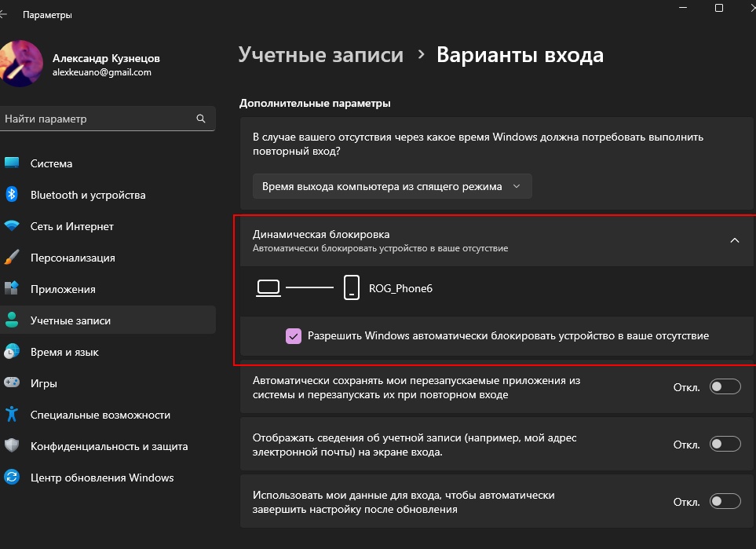
Task: Click the paintbrush Персонализация icon
Action: pyautogui.click(x=12, y=257)
